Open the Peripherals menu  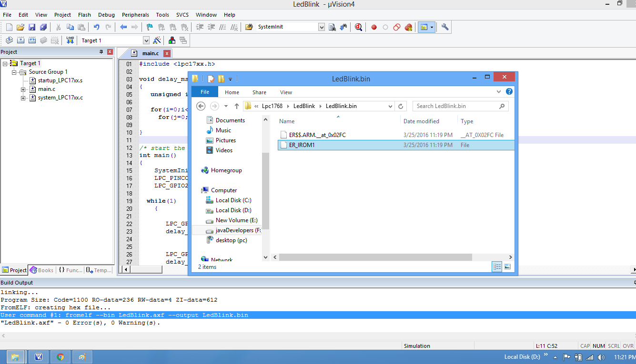click(x=135, y=15)
